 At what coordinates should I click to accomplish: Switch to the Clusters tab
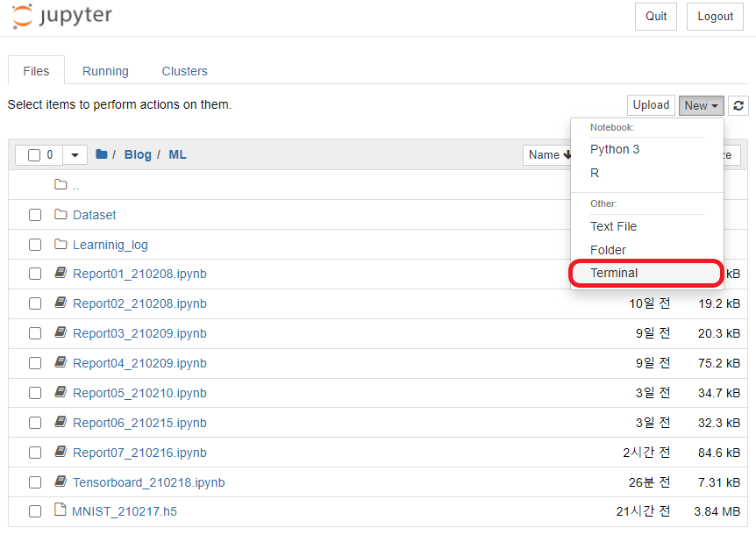point(185,71)
